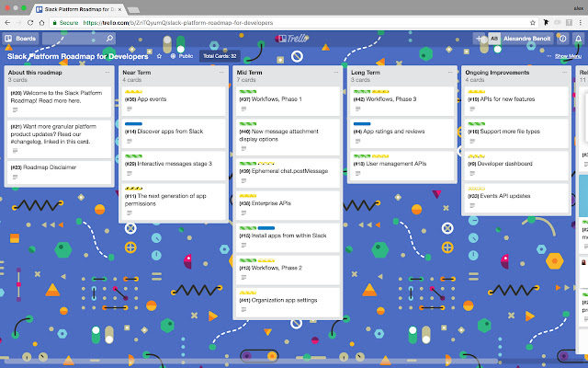The height and width of the screenshot is (368, 588).
Task: Click description icon on Organization app settings card
Action: click(243, 310)
